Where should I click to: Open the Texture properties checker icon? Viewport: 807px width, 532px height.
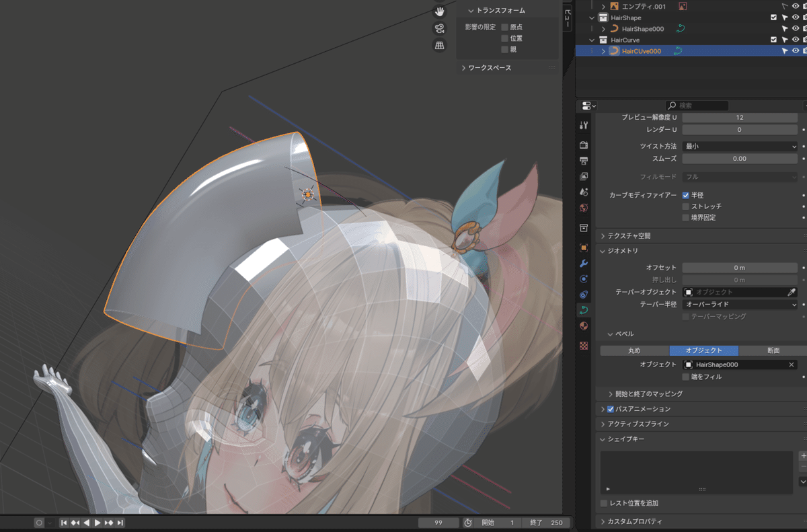(584, 346)
